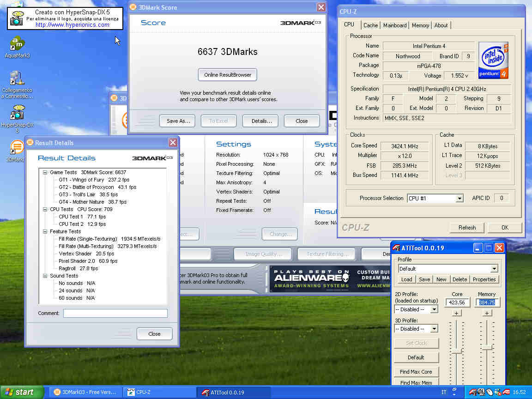Screen dimensions: 532x399
Task: Select the CPU Test 1 row
Action: 82,217
